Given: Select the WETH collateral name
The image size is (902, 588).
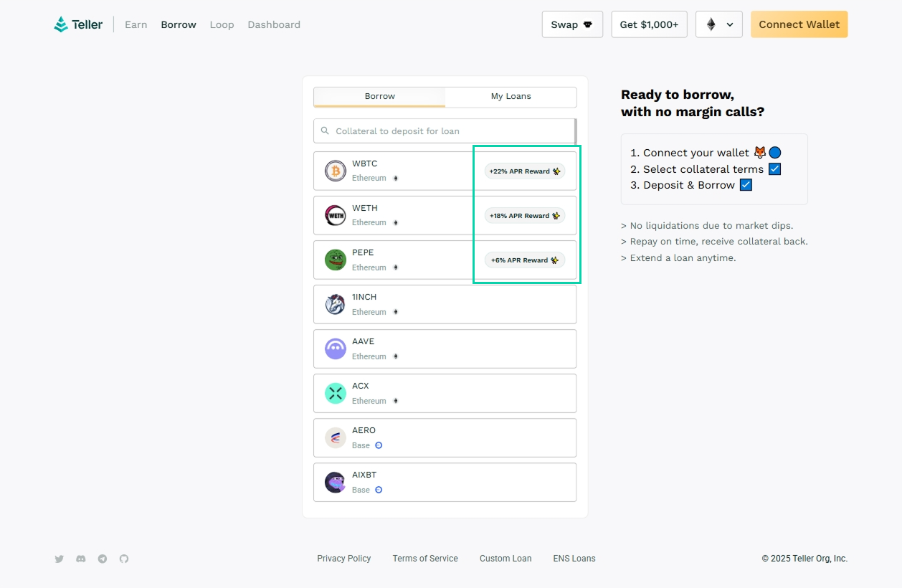Looking at the screenshot, I should (365, 208).
